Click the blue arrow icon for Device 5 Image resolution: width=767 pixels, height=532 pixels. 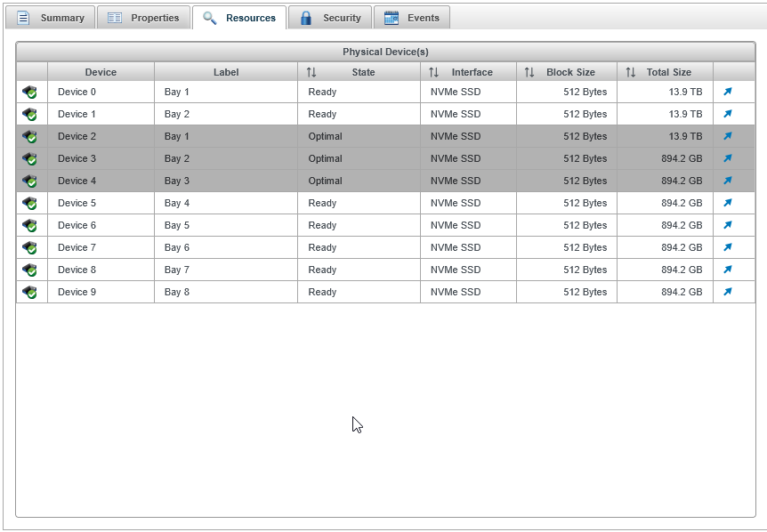click(727, 203)
